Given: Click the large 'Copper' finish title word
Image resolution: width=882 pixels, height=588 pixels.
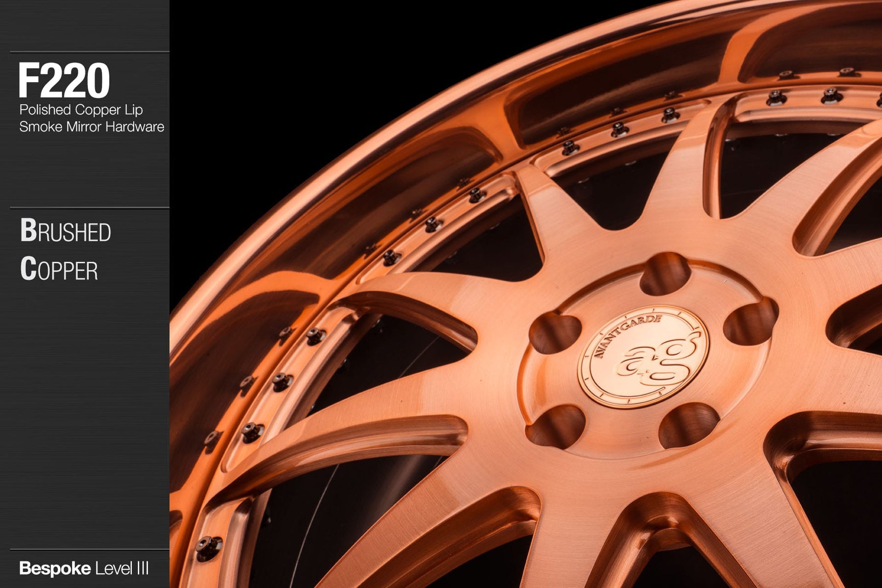Looking at the screenshot, I should [x=59, y=269].
